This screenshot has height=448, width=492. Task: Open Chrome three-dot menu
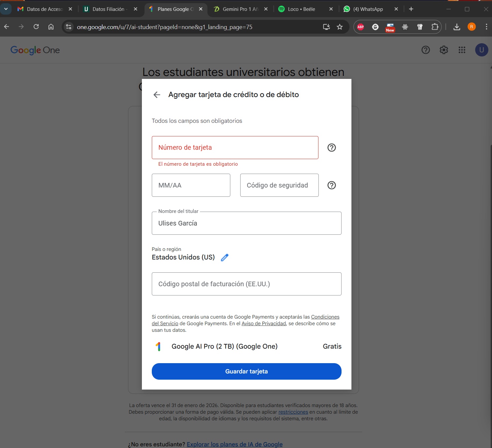click(486, 27)
